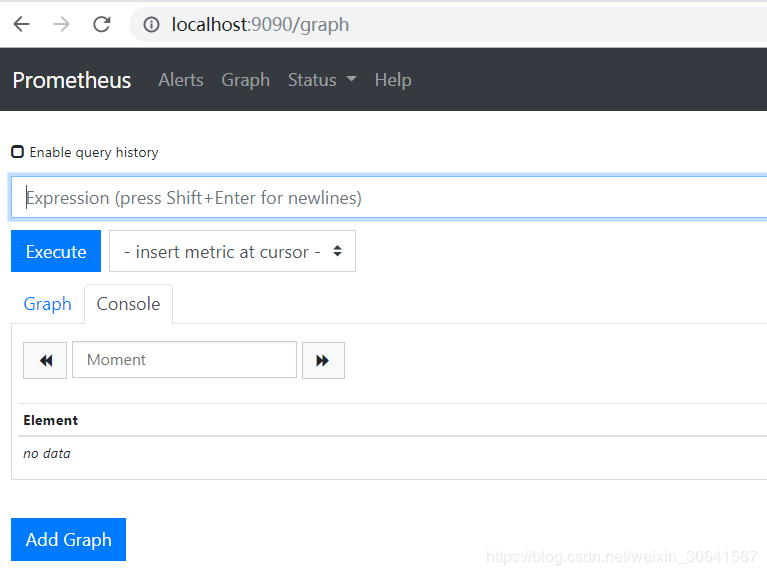Click the Prometheus brand logo text
Image resolution: width=767 pixels, height=575 pixels.
(71, 80)
